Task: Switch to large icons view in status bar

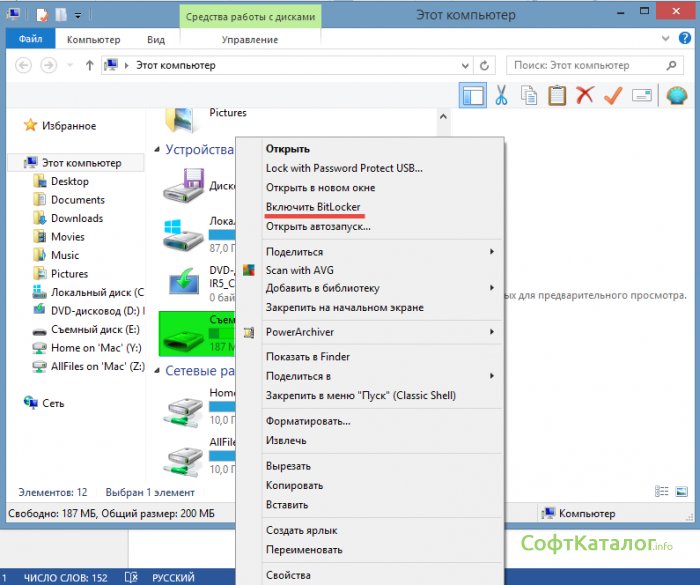Action: tap(680, 492)
